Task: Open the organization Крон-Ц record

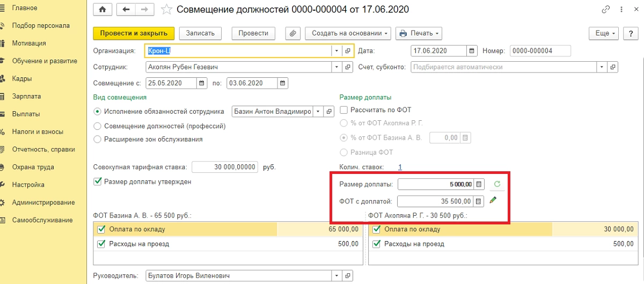Action: coord(348,51)
